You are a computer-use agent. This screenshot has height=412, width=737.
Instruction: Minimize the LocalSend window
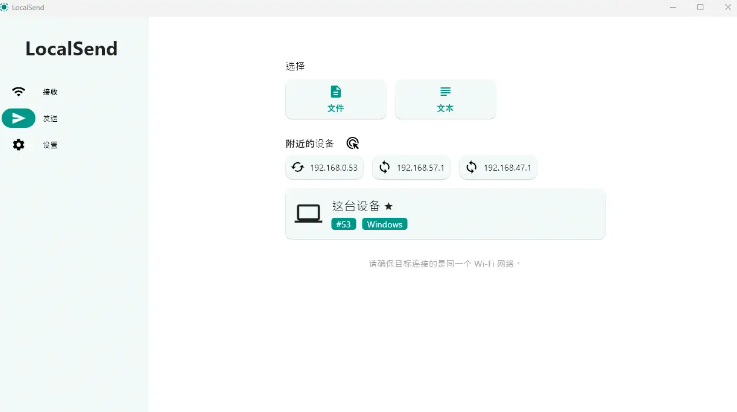pyautogui.click(x=673, y=7)
